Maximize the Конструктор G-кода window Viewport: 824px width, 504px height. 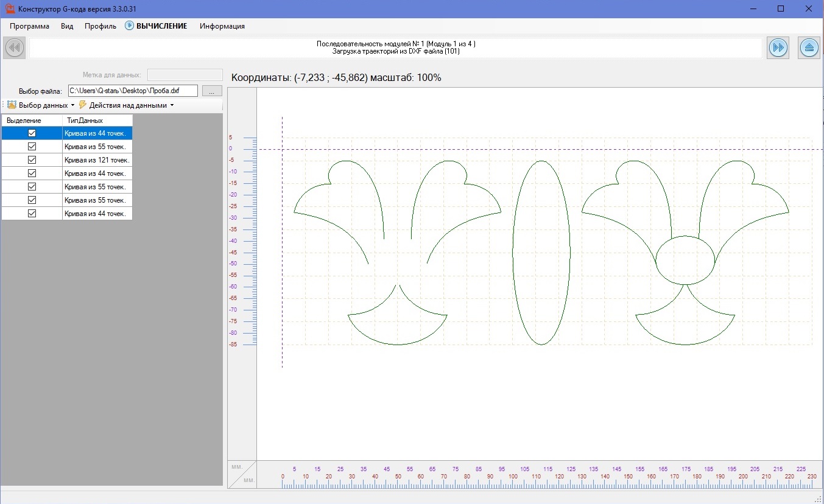coord(781,9)
